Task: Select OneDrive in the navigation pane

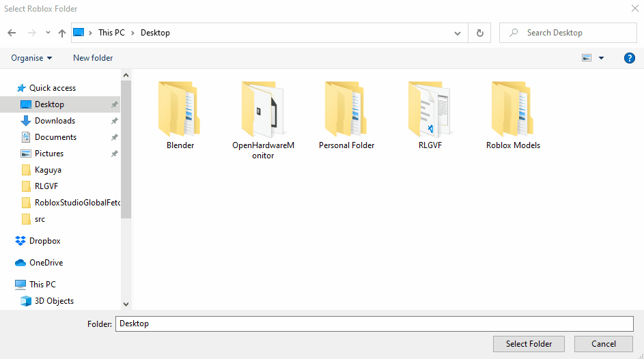Action: 46,263
